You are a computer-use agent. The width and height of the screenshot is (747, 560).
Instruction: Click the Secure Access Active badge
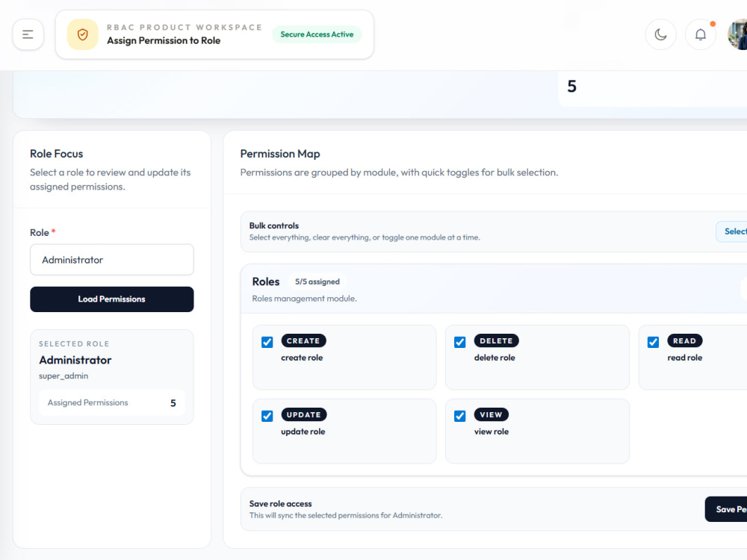[x=317, y=34]
